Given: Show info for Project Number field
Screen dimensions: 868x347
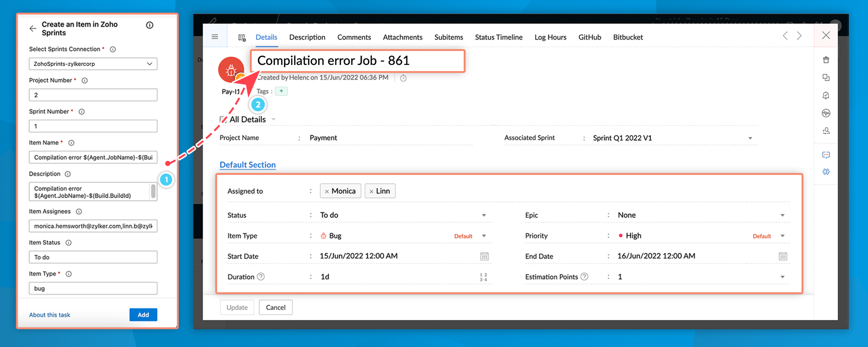Looking at the screenshot, I should tap(85, 80).
